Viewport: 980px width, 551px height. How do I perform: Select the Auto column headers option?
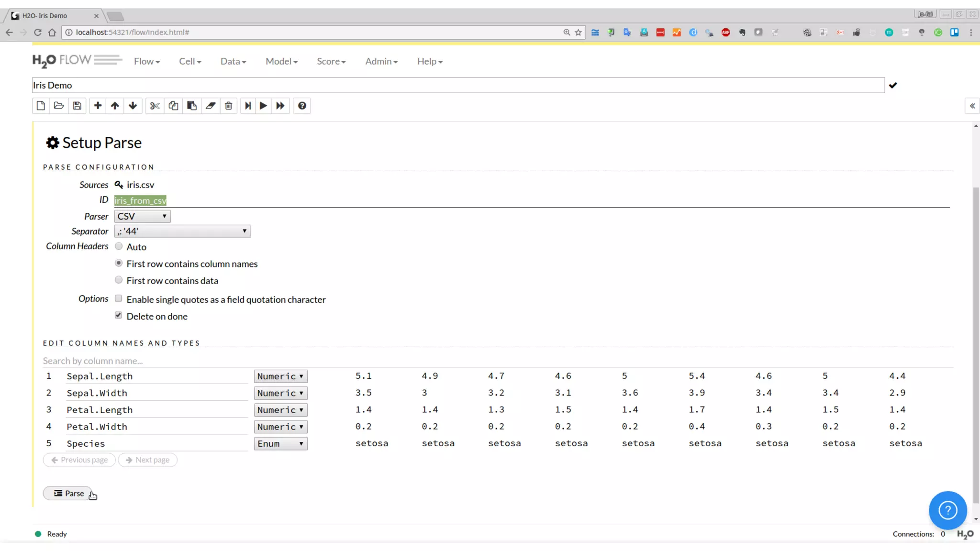(x=119, y=246)
